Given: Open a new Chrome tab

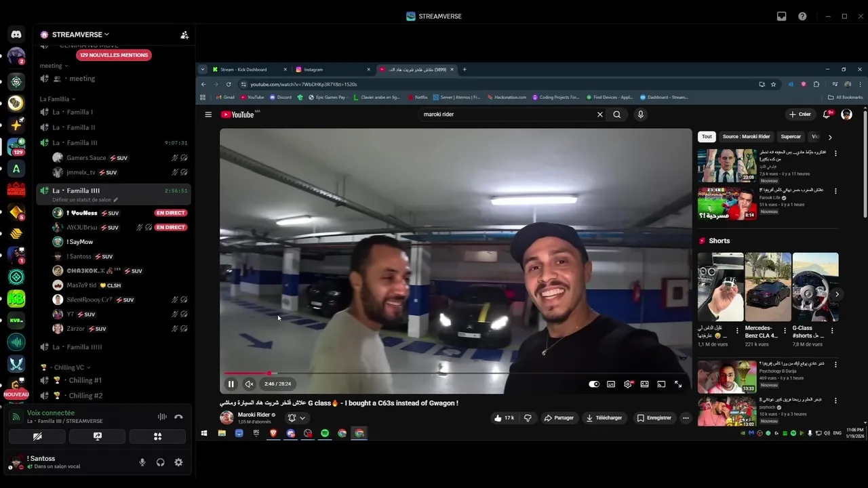Looking at the screenshot, I should click(x=465, y=69).
